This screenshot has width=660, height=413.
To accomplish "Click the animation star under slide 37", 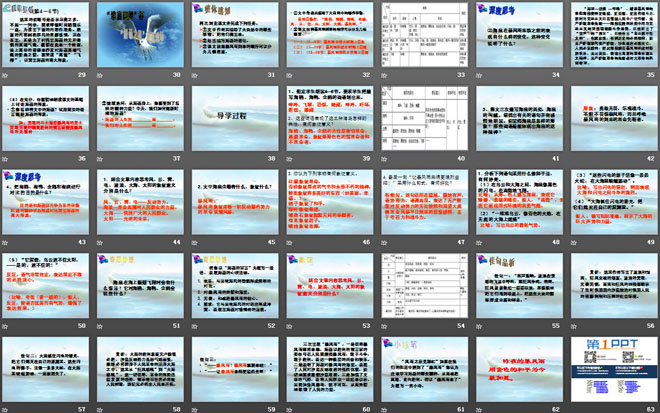I will point(100,159).
